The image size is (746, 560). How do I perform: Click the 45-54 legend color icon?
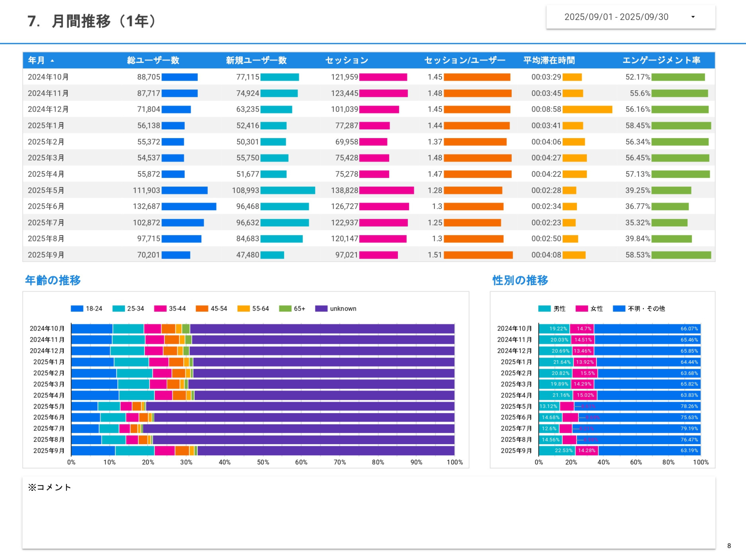[x=202, y=309]
